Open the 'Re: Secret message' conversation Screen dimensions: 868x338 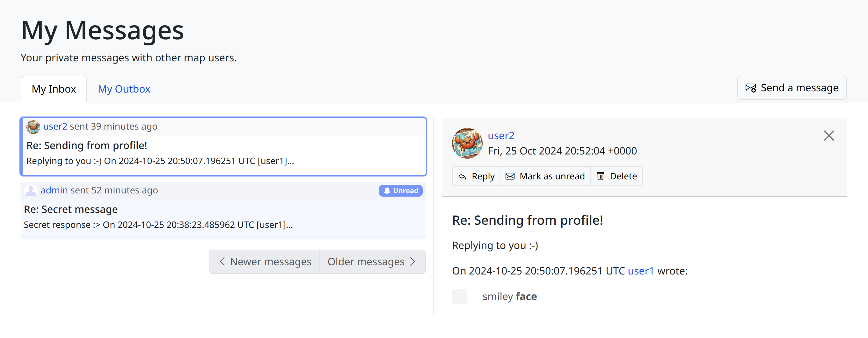click(x=71, y=209)
